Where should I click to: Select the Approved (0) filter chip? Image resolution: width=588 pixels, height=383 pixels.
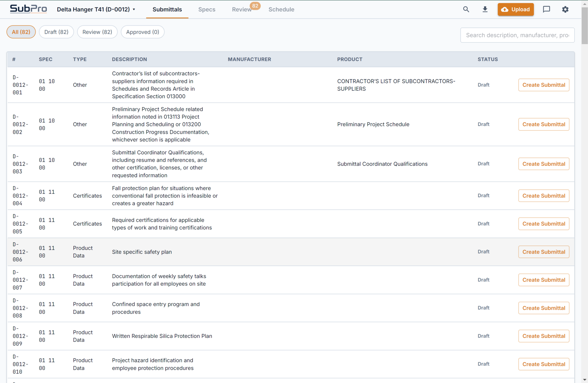coord(143,32)
